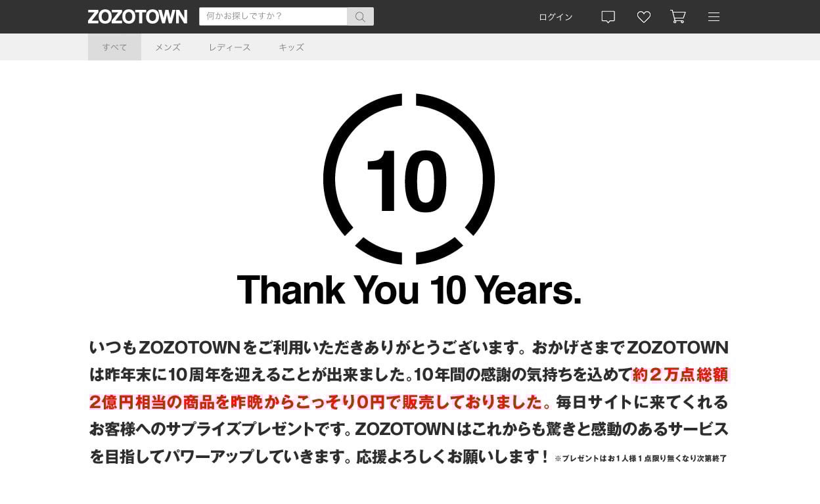Click the ※プレゼントはお1人様1点限り fine print
Image resolution: width=820 pixels, height=504 pixels.
tap(641, 458)
